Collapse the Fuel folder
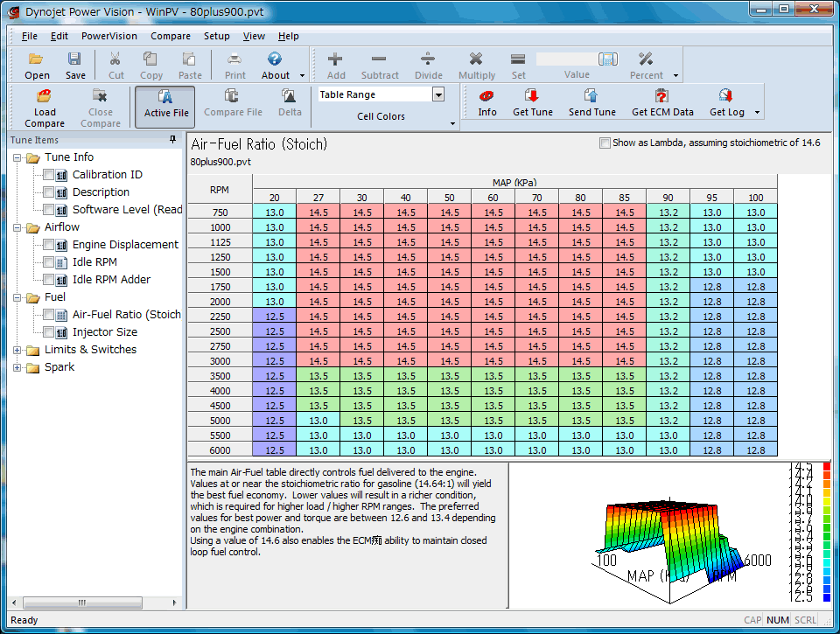 tap(17, 297)
